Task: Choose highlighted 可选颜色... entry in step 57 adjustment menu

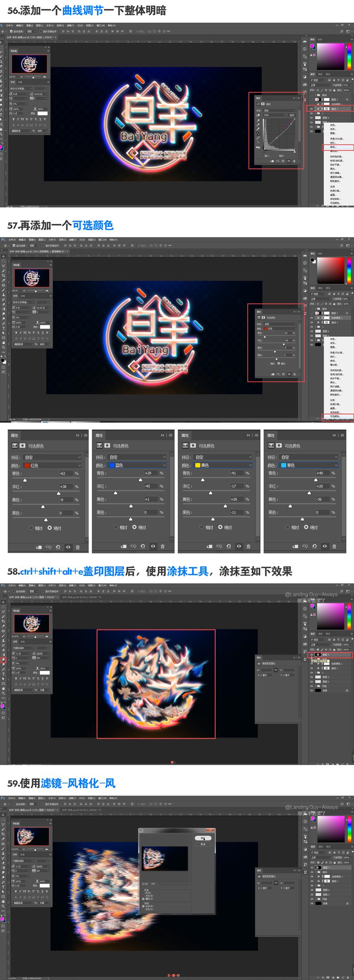Action: (338, 416)
